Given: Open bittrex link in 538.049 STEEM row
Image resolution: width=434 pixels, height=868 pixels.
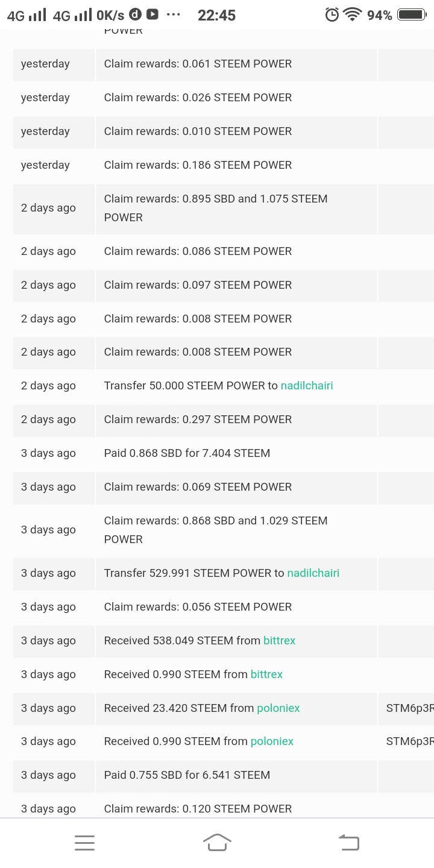Looking at the screenshot, I should pos(280,641).
